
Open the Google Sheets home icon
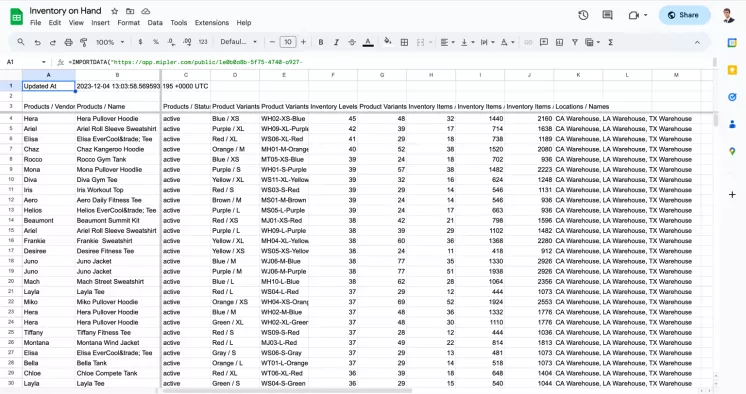[x=17, y=17]
